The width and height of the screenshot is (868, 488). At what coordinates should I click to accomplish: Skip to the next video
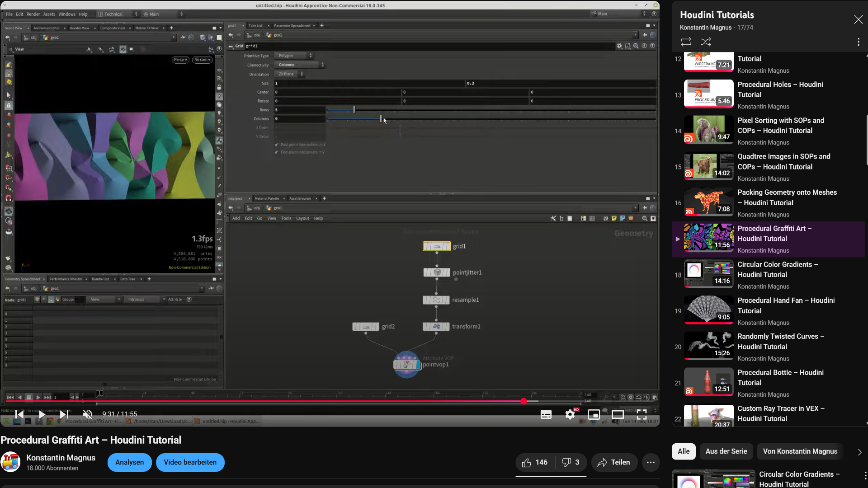click(64, 414)
